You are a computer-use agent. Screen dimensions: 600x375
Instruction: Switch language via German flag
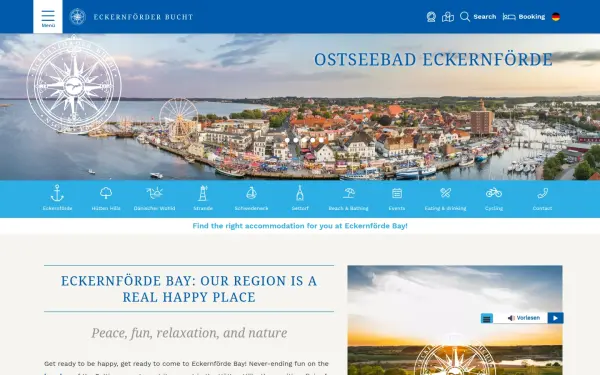(x=556, y=17)
